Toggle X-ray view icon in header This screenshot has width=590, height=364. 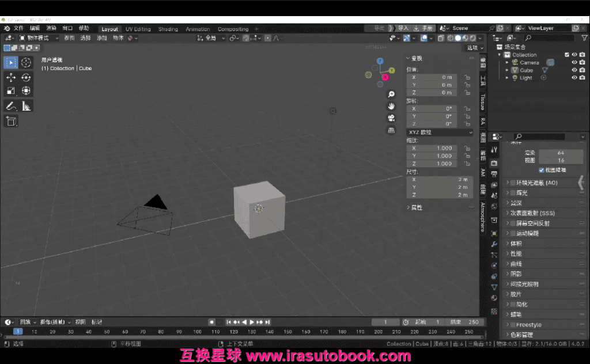click(441, 38)
